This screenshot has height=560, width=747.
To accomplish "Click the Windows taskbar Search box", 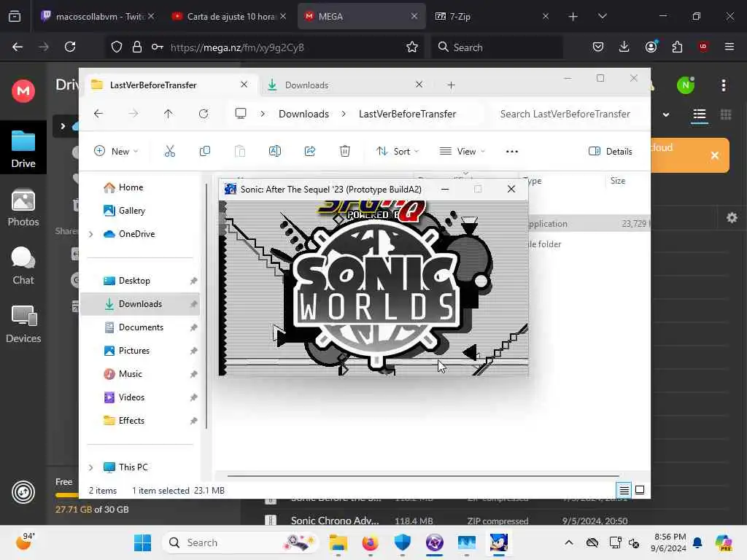I will click(x=241, y=542).
